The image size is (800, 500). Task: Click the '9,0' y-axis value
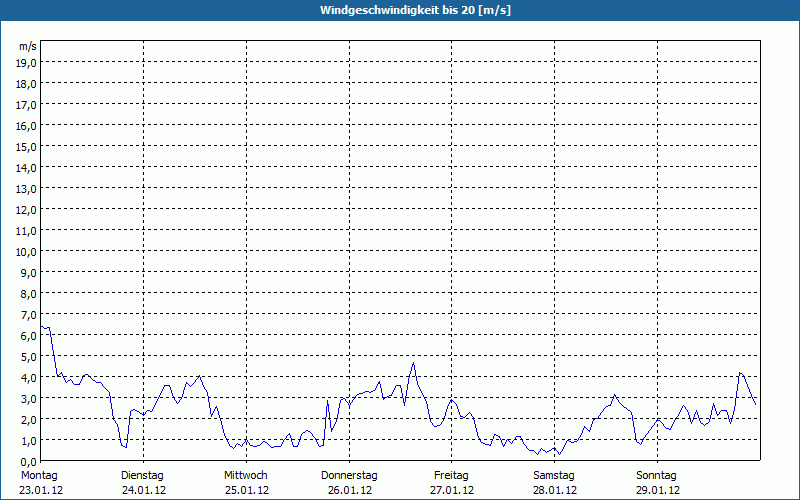29,272
